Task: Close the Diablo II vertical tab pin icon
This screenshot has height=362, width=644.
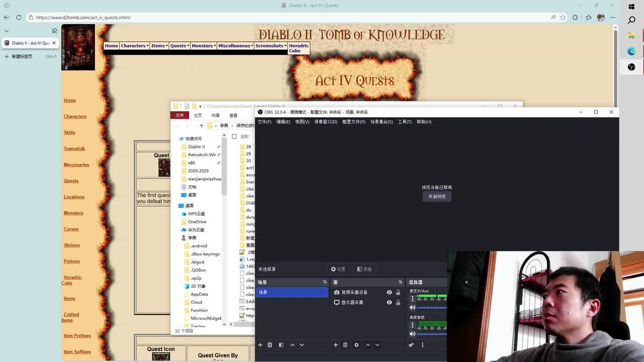Action: point(54,31)
